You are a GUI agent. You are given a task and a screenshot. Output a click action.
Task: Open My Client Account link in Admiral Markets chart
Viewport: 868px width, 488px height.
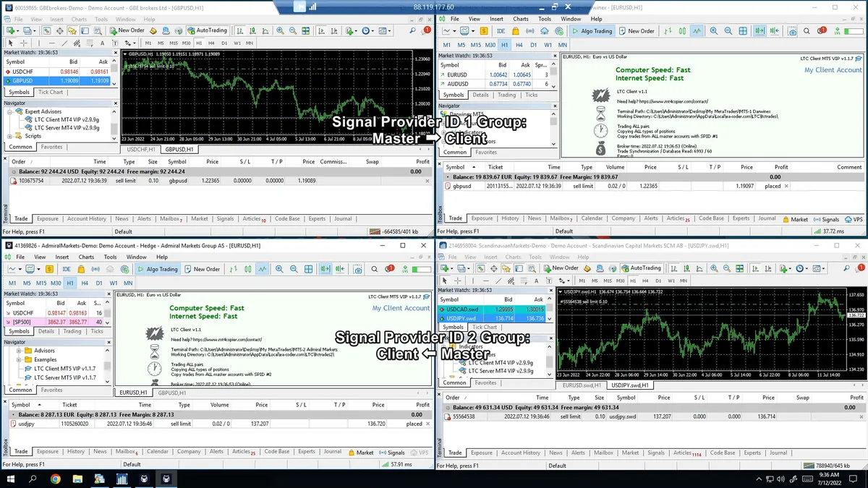click(x=401, y=308)
